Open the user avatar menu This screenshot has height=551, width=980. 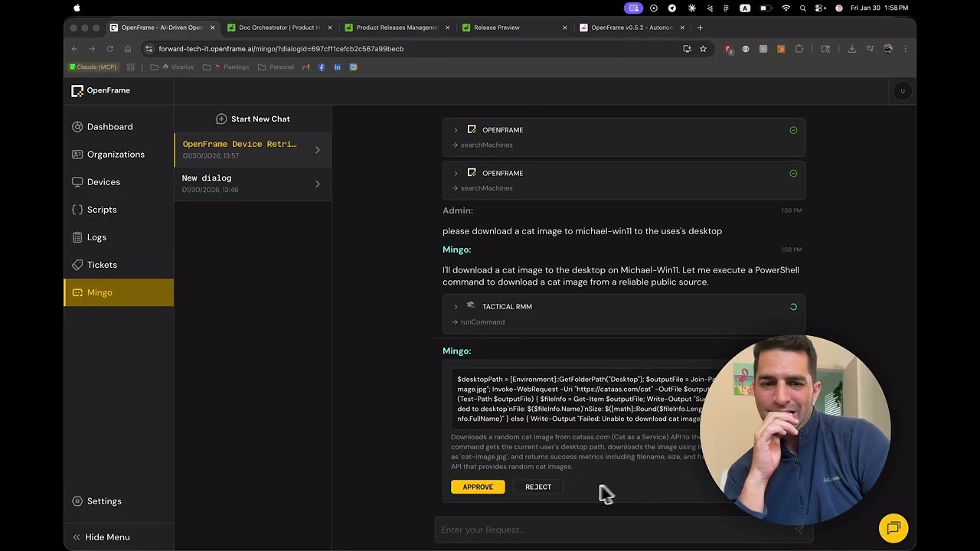[x=903, y=91]
